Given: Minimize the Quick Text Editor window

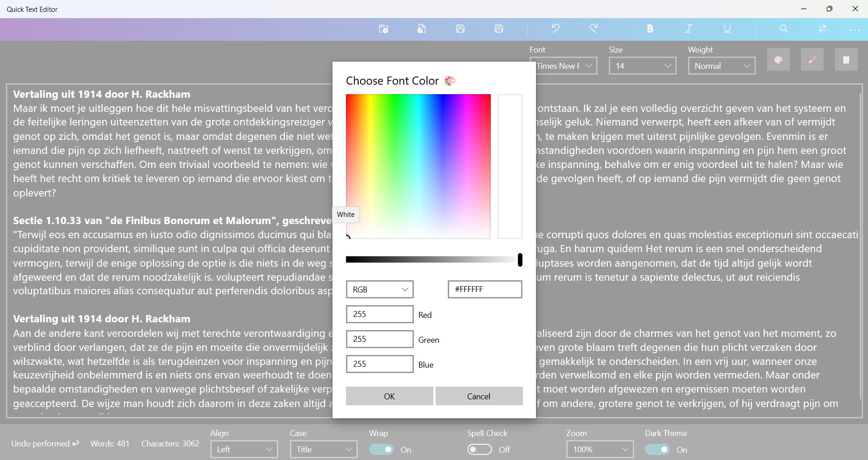Looking at the screenshot, I should pyautogui.click(x=804, y=9).
